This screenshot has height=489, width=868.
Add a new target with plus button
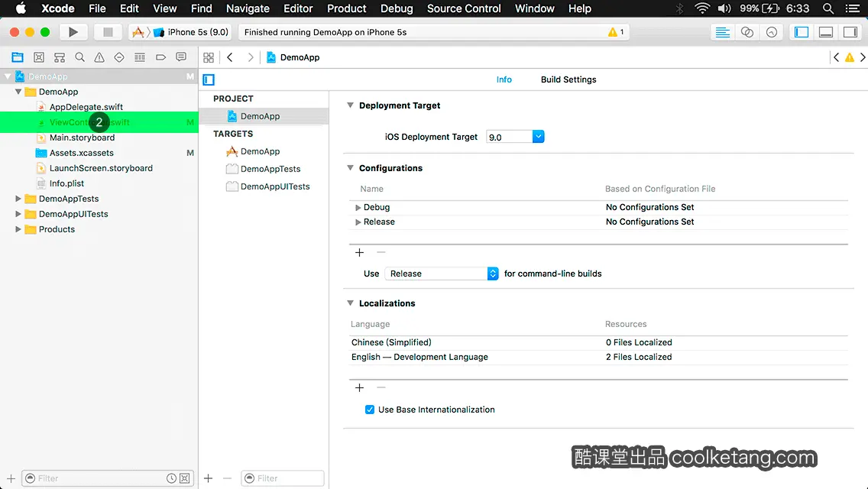tap(208, 478)
